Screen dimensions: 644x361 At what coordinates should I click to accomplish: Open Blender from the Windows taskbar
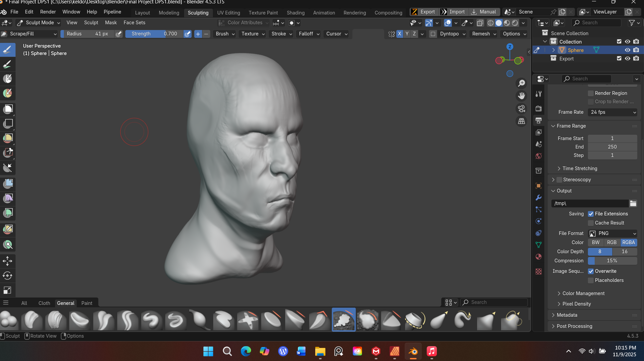click(x=413, y=352)
